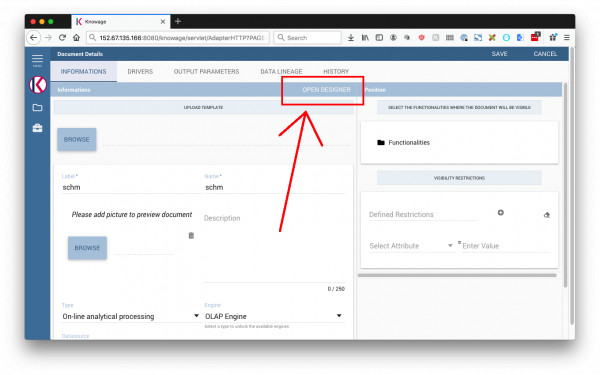The width and height of the screenshot is (600, 375).
Task: Click the Upload Template header
Action: coord(203,108)
